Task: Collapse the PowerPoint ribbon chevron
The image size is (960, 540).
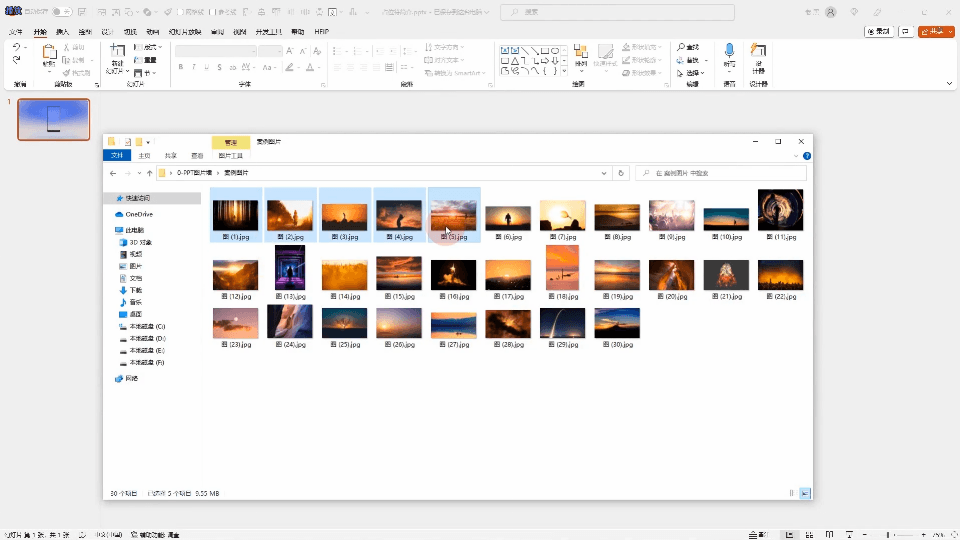Action: [949, 83]
